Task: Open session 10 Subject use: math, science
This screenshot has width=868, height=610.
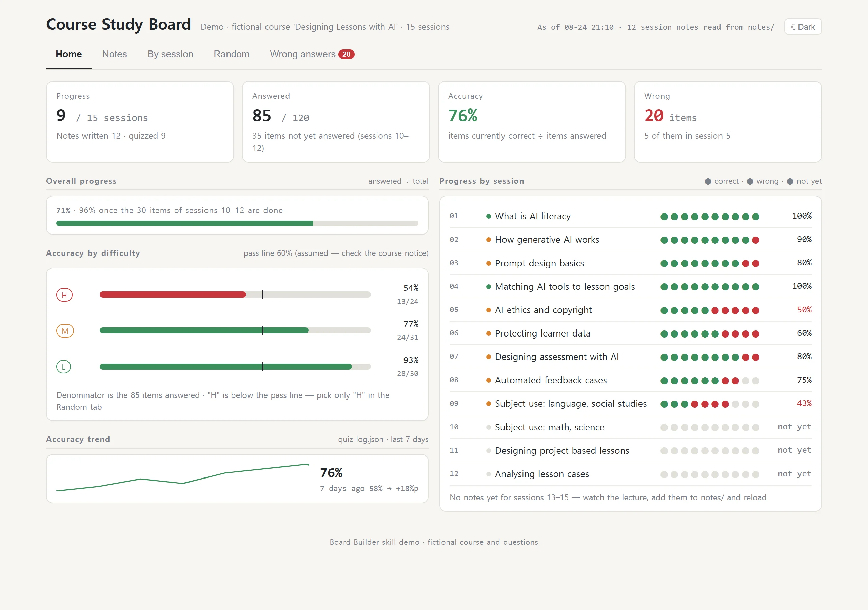Action: pyautogui.click(x=630, y=427)
